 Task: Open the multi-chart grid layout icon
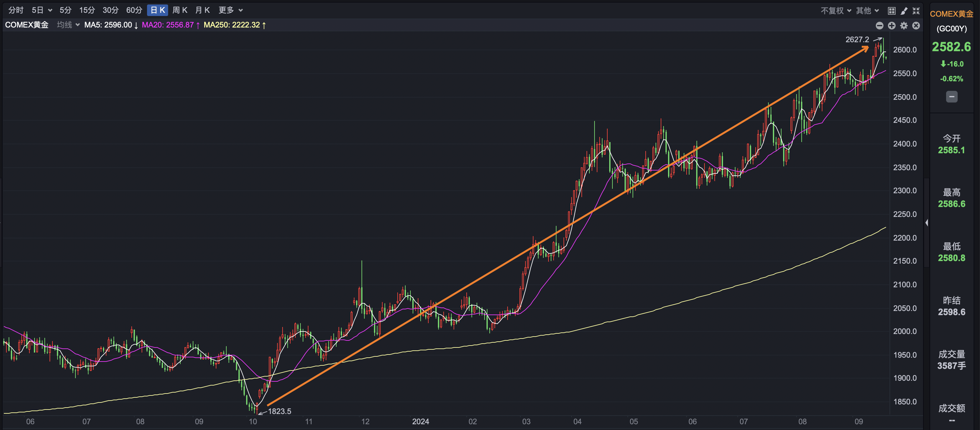tap(891, 11)
